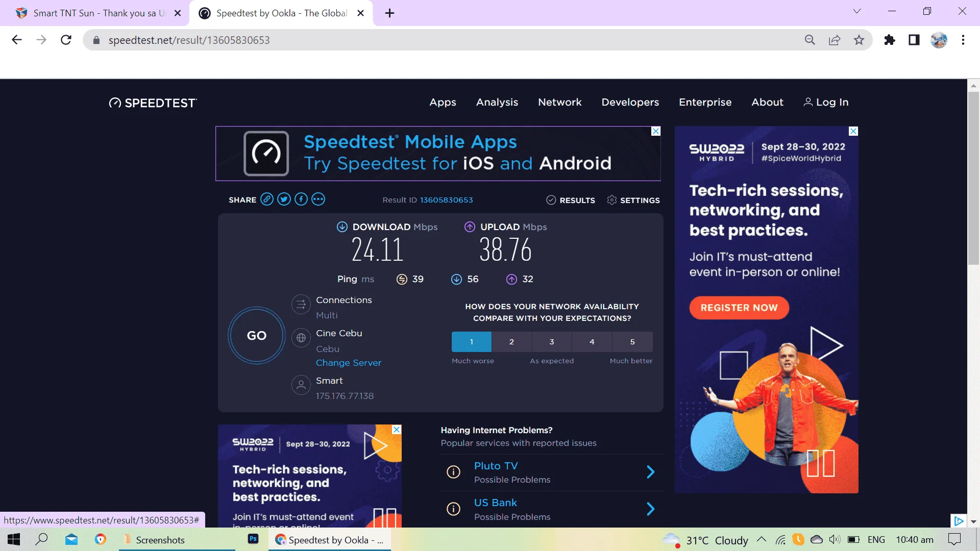980x551 pixels.
Task: Open the Windows notification center
Action: (x=954, y=539)
